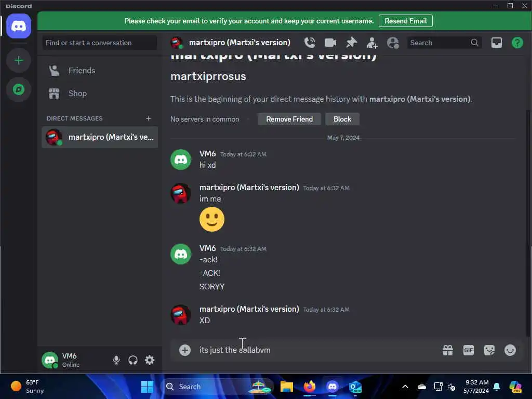Open the Discord inbox
This screenshot has height=399, width=532.
click(x=496, y=43)
